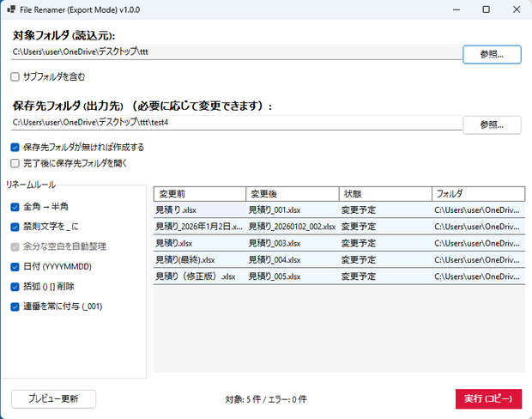The image size is (532, 419).
Task: Toggle the 禁則文字を_に rule checkbox
Action: pyautogui.click(x=15, y=227)
